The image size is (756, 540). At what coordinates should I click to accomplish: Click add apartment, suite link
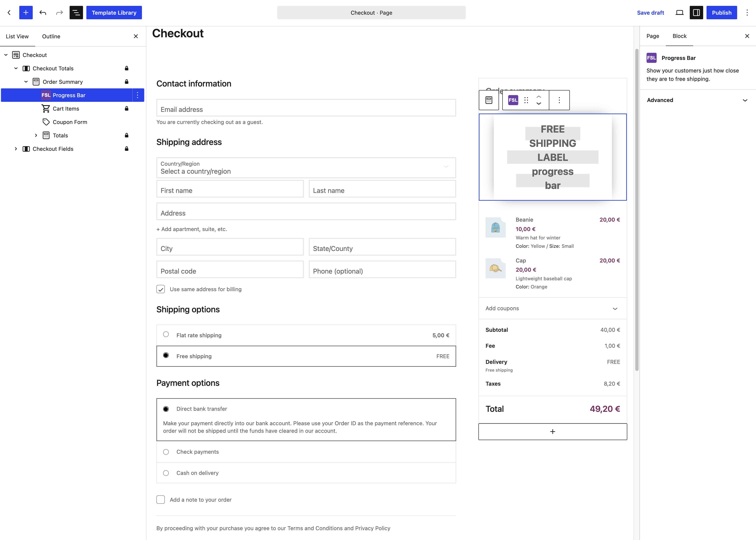click(192, 229)
